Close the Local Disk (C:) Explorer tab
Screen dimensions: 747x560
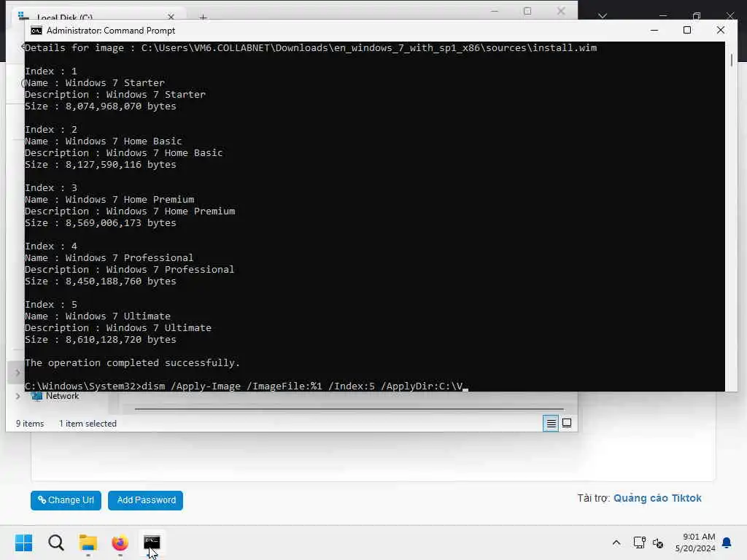pos(171,17)
